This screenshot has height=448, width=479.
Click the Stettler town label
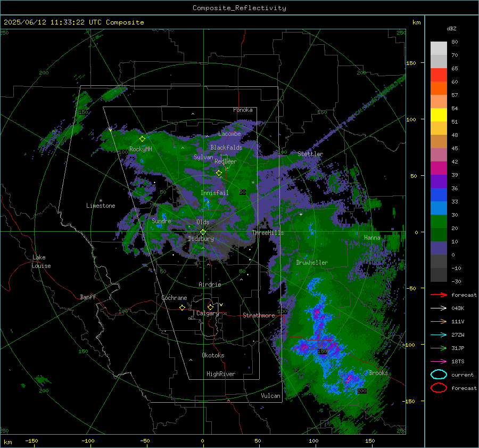310,154
